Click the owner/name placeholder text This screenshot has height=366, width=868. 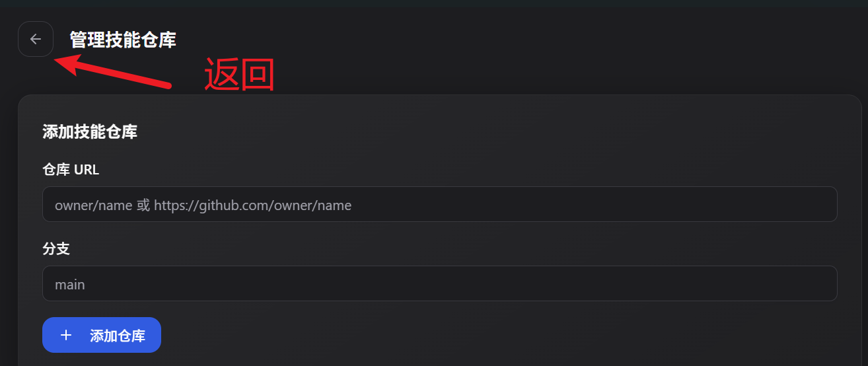94,205
